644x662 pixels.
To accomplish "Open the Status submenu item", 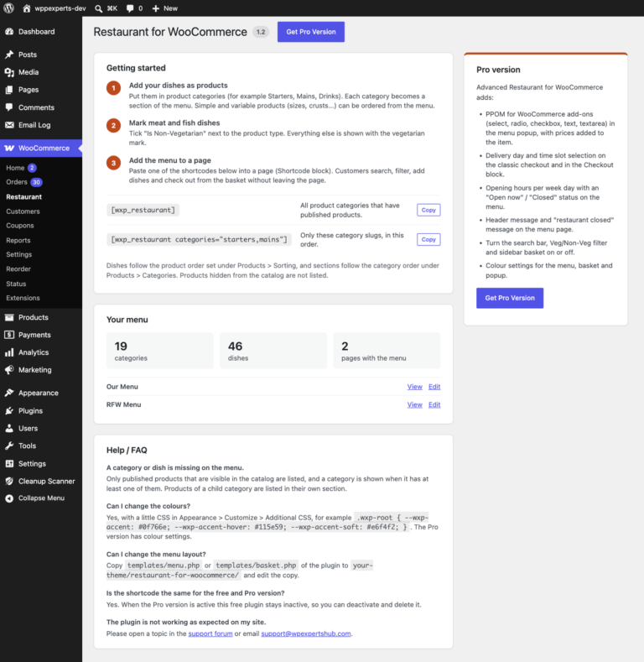I will click(x=16, y=284).
